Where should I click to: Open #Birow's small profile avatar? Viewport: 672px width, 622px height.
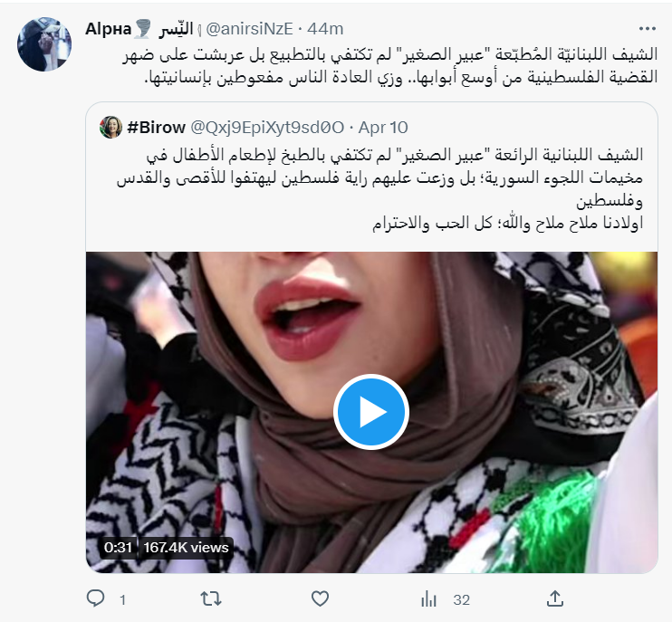pos(111,127)
